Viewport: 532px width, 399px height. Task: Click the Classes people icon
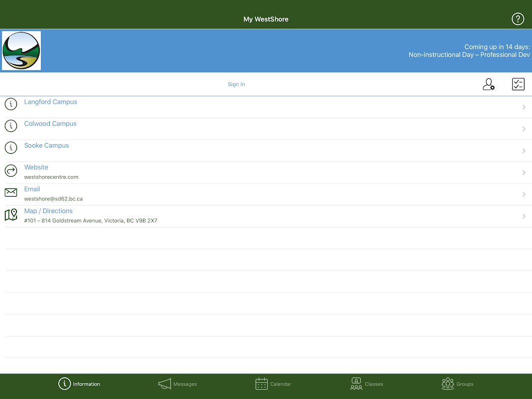point(356,384)
